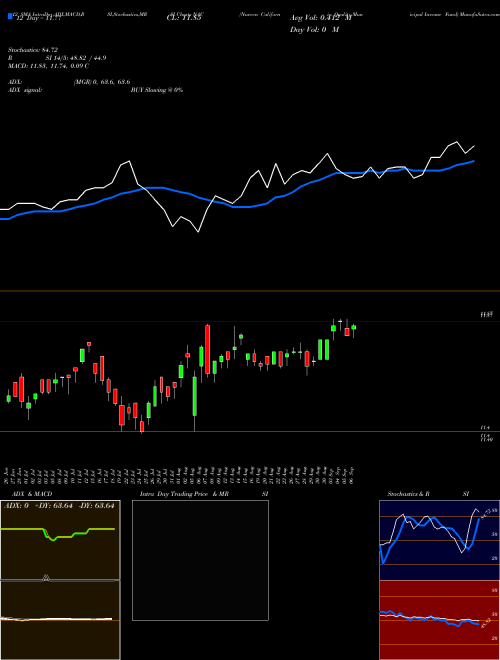Click the red RSI chart panel
This screenshot has height=660, width=500.
point(439,620)
